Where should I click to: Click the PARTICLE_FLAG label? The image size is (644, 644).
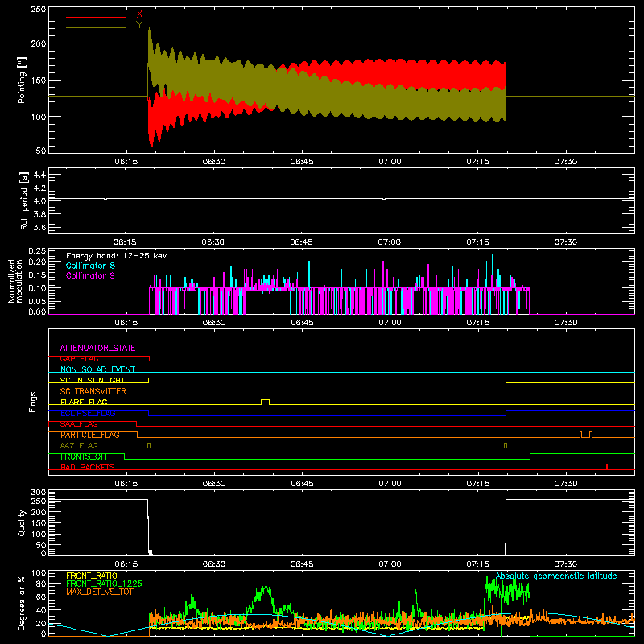click(90, 435)
